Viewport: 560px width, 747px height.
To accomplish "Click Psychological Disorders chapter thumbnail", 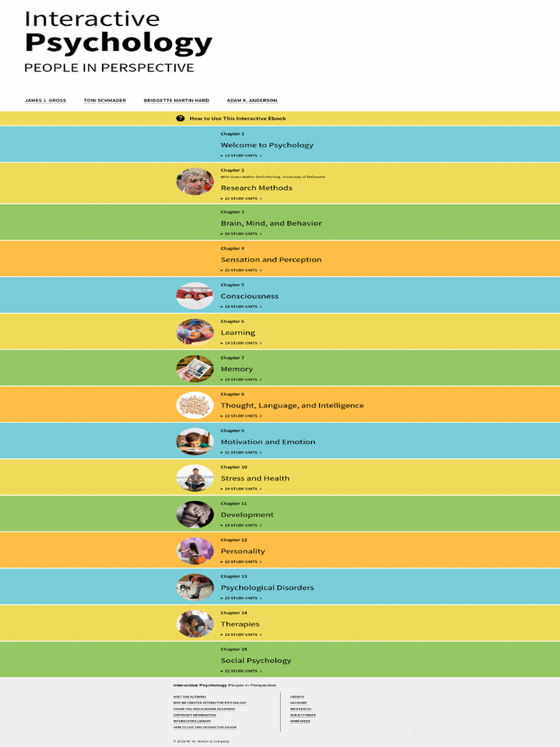I will click(x=195, y=587).
